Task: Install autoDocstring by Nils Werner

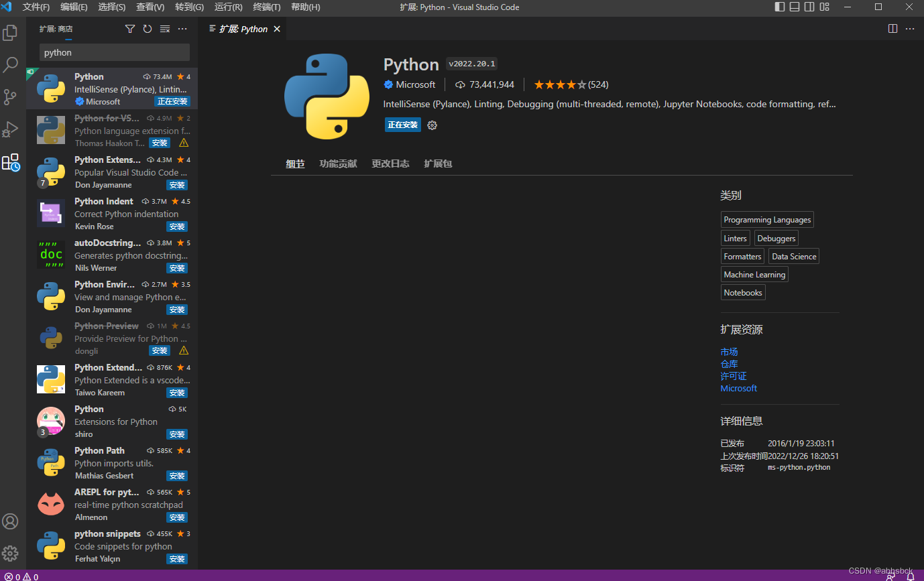Action: pyautogui.click(x=177, y=268)
